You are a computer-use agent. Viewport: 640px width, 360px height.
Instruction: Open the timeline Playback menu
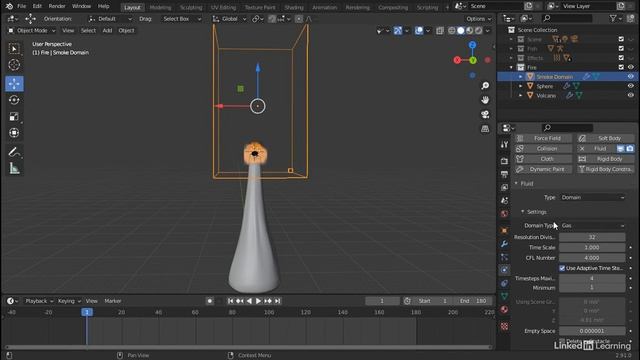tap(39, 301)
